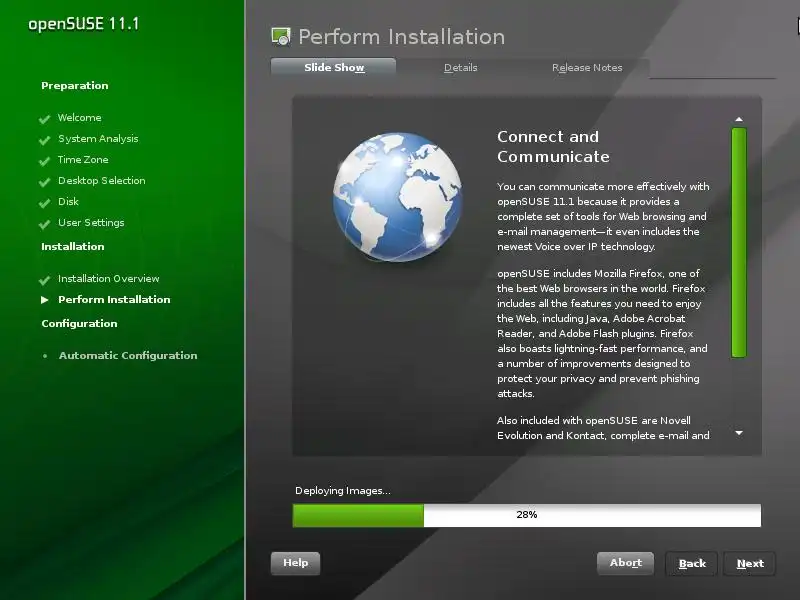The height and width of the screenshot is (600, 800).
Task: Click the scroll-down arrow of slide text
Action: (739, 433)
